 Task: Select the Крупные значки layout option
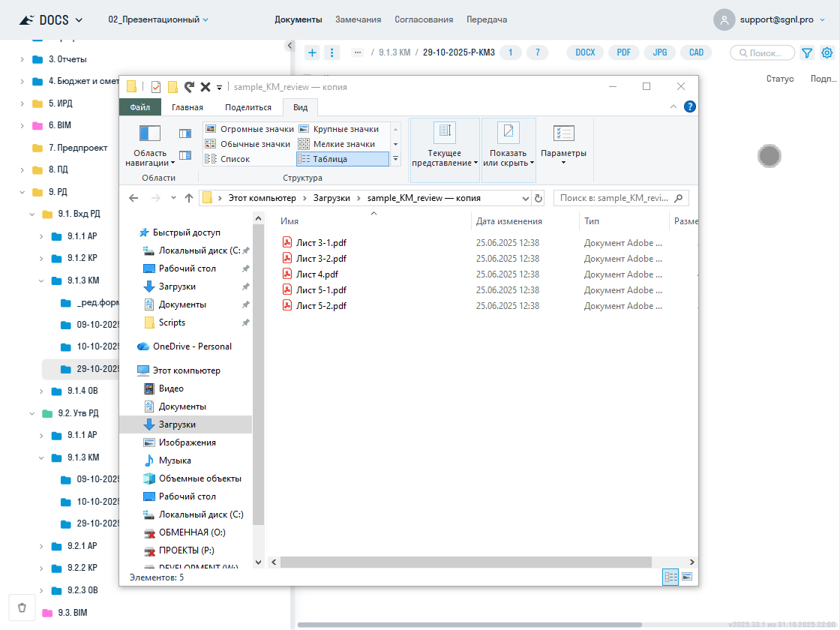pyautogui.click(x=345, y=129)
